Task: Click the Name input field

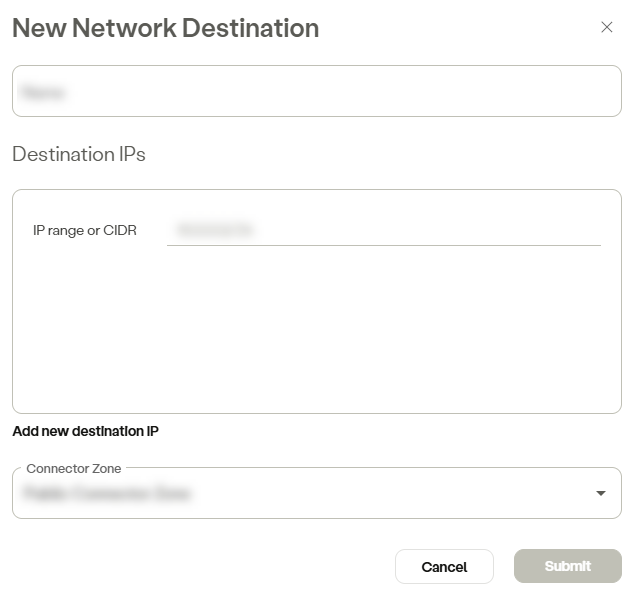Action: pos(316,91)
